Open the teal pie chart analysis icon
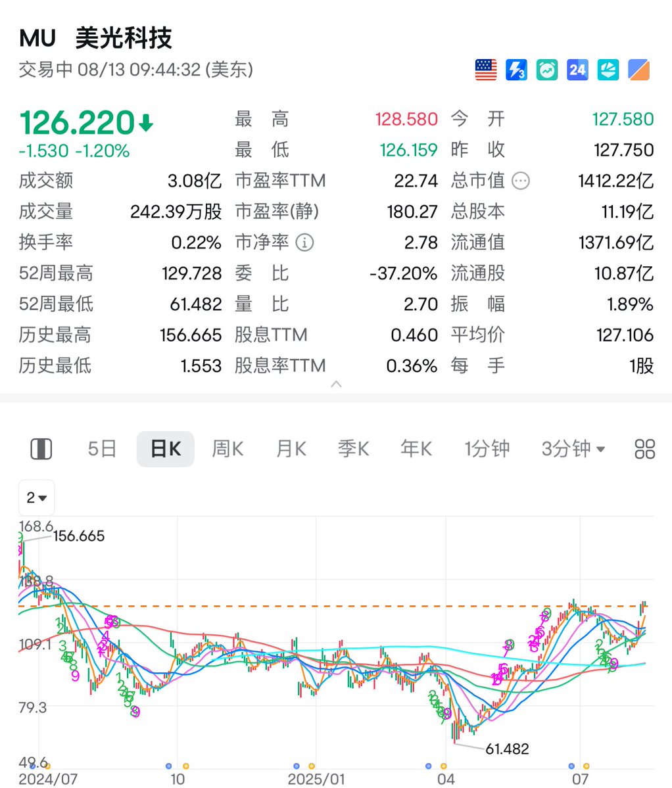 608,70
